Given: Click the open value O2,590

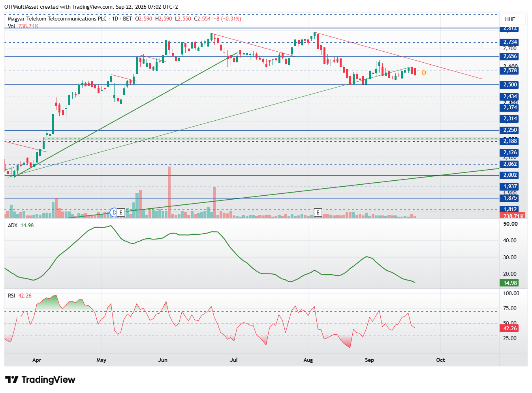Looking at the screenshot, I should point(144,19).
